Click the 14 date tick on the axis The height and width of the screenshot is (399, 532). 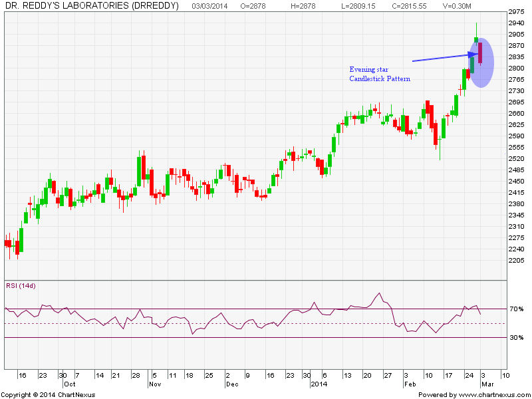coord(100,376)
